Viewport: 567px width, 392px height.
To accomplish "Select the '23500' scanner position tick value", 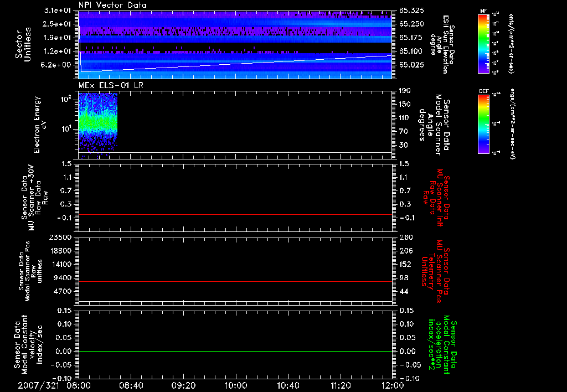I will [60, 237].
